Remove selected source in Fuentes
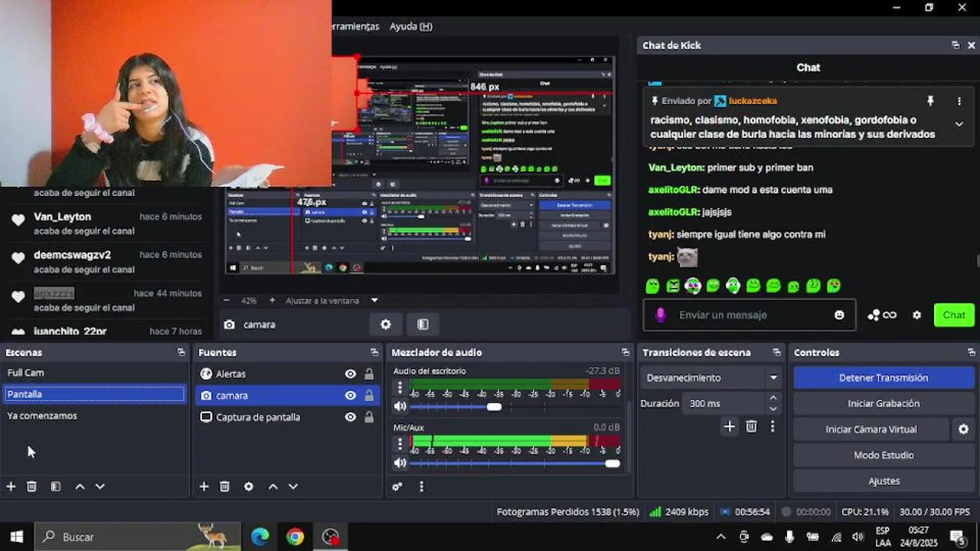 pyautogui.click(x=224, y=486)
